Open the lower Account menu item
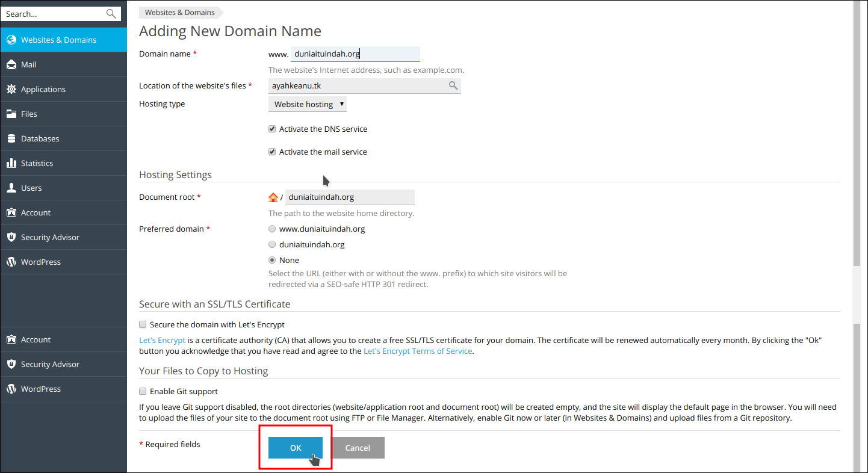The height and width of the screenshot is (473, 868). [63, 339]
